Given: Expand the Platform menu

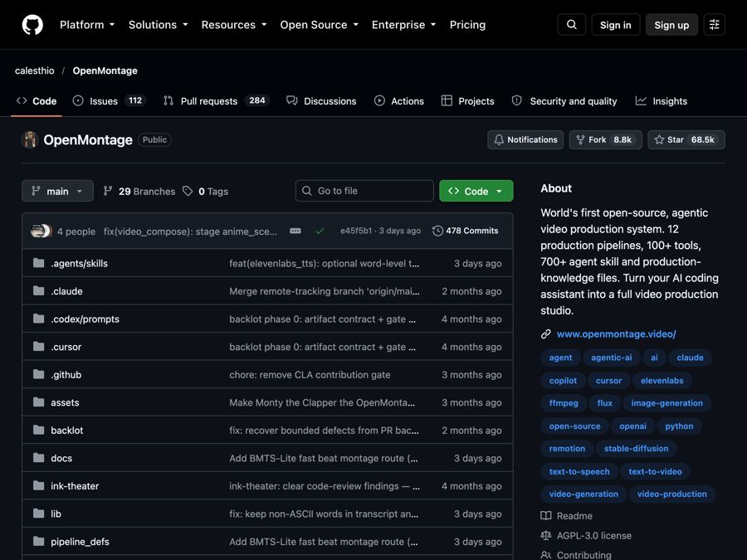Looking at the screenshot, I should tap(87, 25).
